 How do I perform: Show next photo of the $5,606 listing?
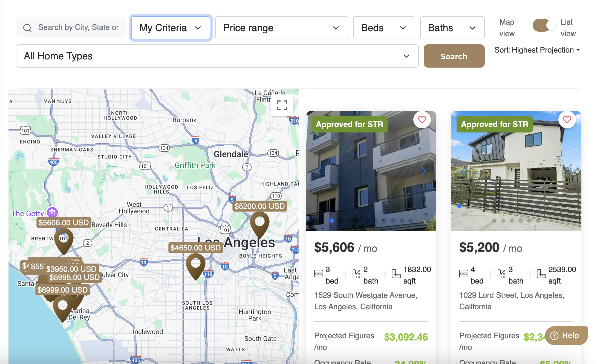click(x=423, y=171)
